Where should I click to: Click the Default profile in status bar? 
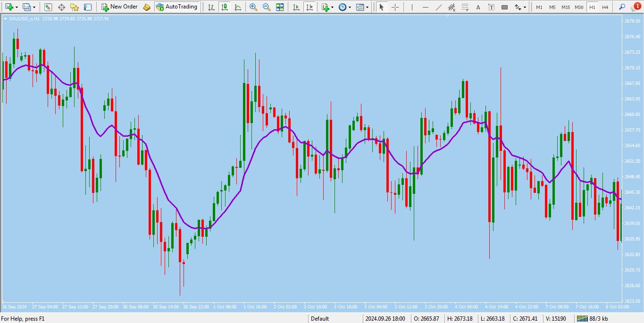pos(320,319)
